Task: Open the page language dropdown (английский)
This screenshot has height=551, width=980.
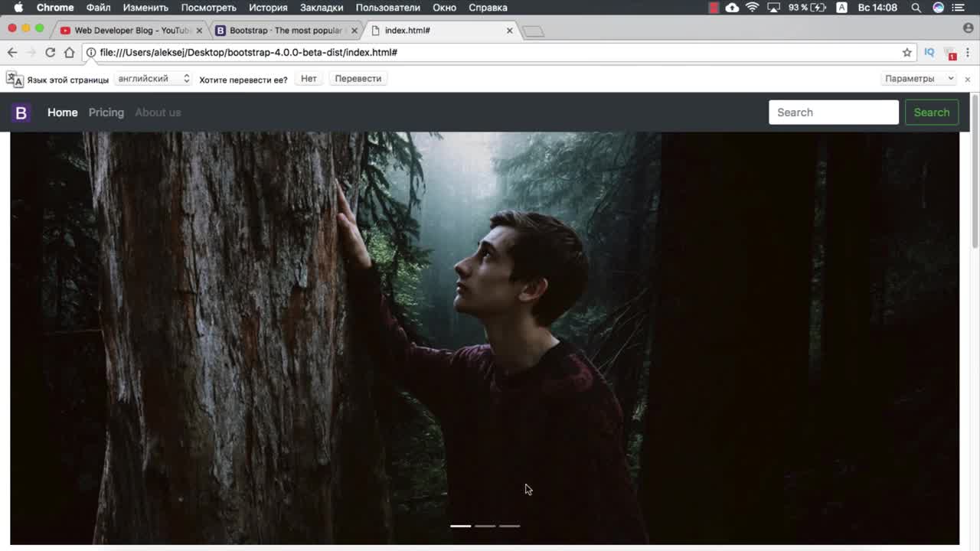Action: (x=152, y=79)
